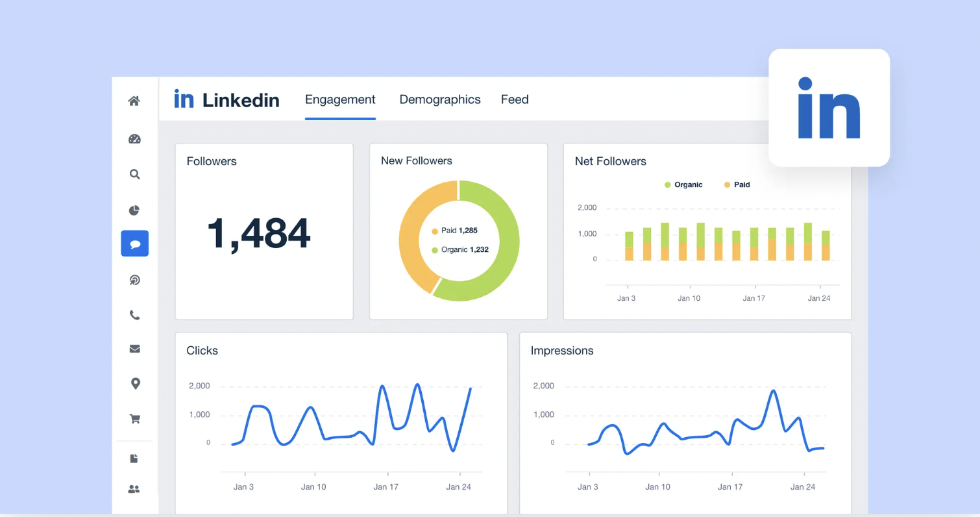The width and height of the screenshot is (980, 517).
Task: Click the Followers count 1,484
Action: [258, 234]
